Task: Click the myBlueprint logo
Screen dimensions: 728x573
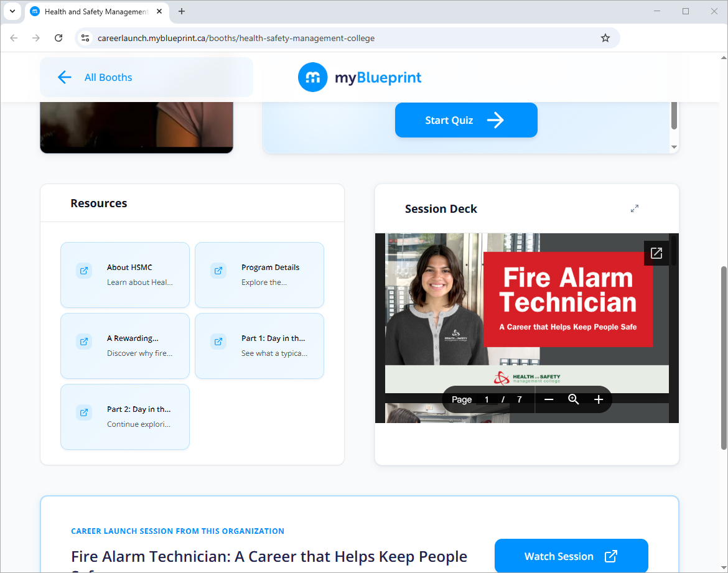Action: 360,77
